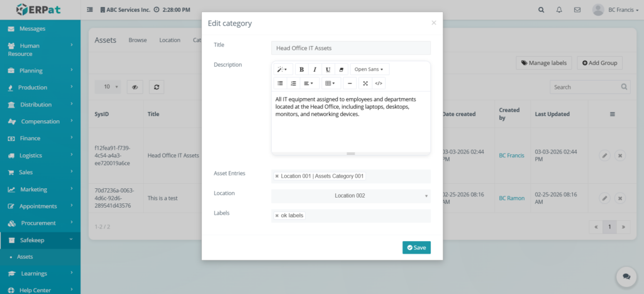Expand the table insert dropdown
This screenshot has width=644, height=294.
coord(328,83)
